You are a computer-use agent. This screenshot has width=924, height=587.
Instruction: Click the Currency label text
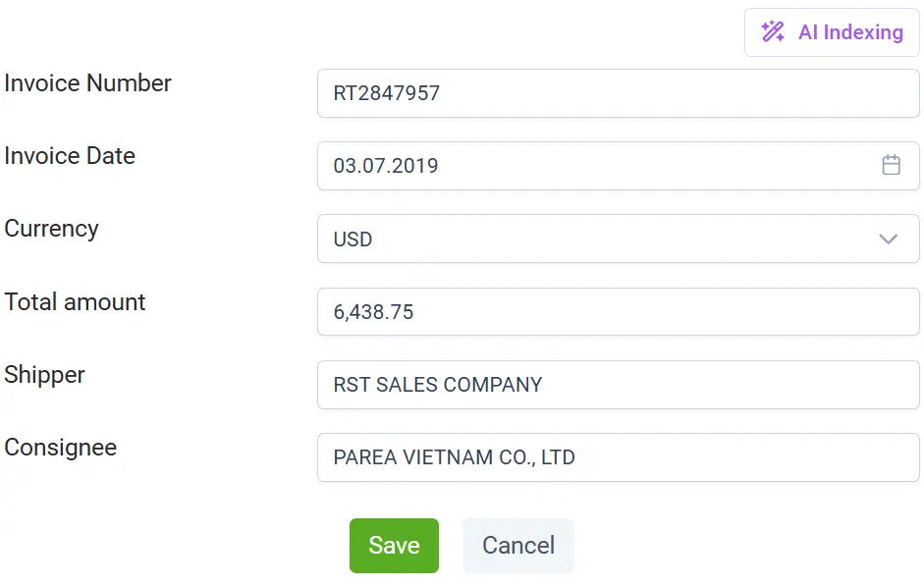[x=52, y=229]
